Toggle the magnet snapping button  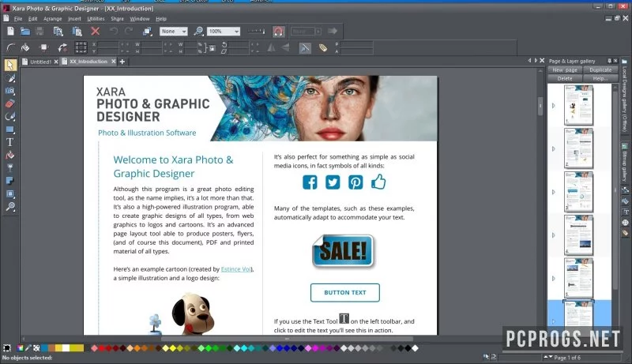278,31
